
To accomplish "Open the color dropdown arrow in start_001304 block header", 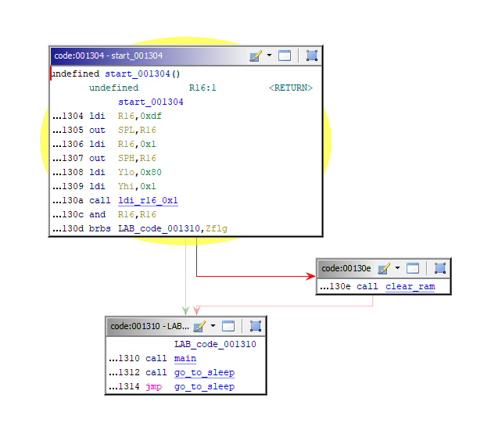I will click(x=269, y=56).
